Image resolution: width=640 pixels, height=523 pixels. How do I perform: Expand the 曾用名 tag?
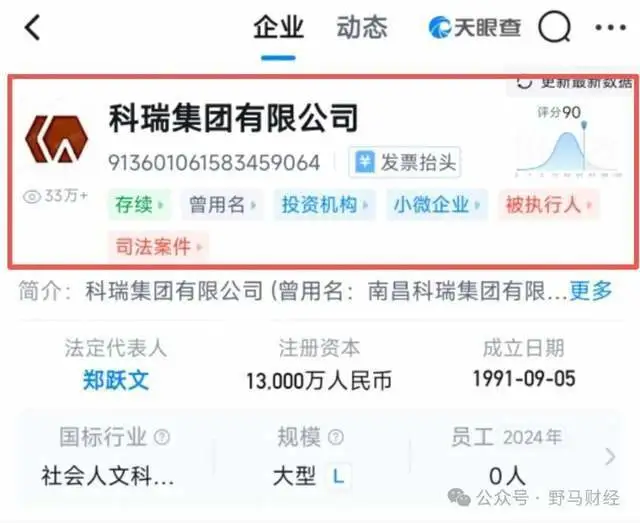click(x=222, y=205)
